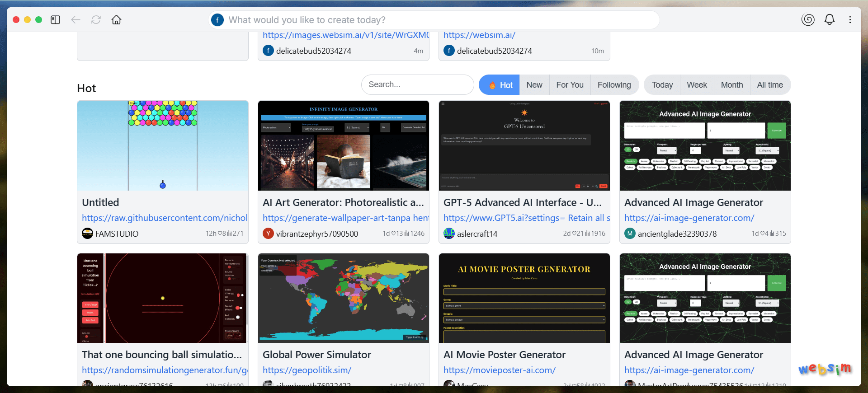Open the geopolitik.sim link
Image resolution: width=868 pixels, height=393 pixels.
[307, 370]
